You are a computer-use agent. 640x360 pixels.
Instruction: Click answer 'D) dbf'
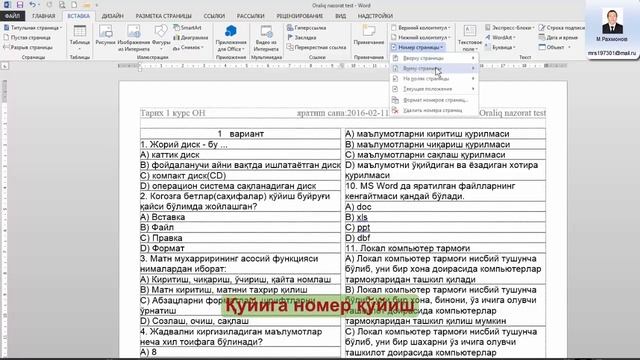(x=358, y=238)
